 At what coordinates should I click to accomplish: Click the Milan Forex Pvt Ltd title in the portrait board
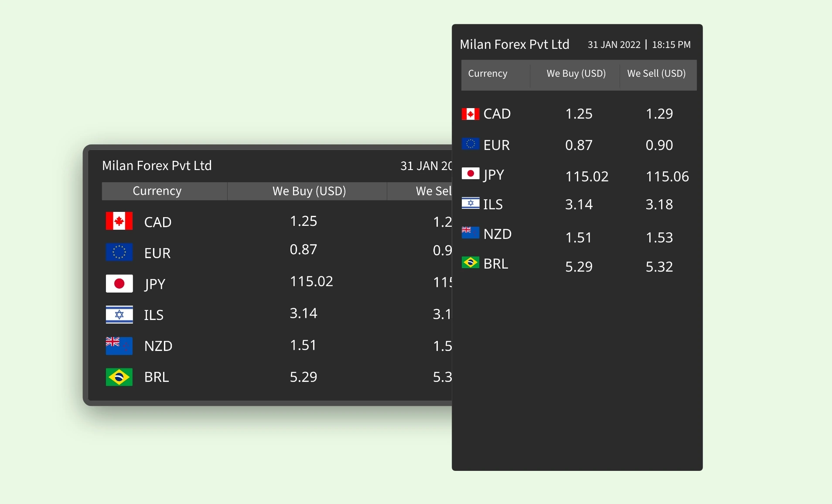click(515, 44)
